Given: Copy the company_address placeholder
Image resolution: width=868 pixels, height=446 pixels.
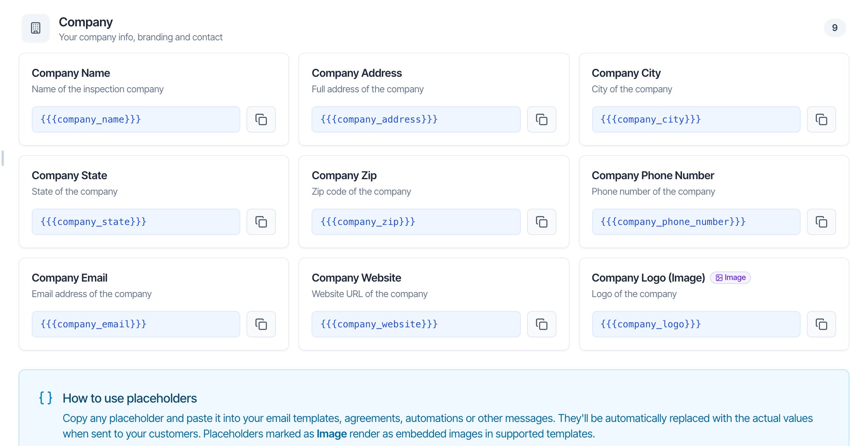Looking at the screenshot, I should point(541,119).
